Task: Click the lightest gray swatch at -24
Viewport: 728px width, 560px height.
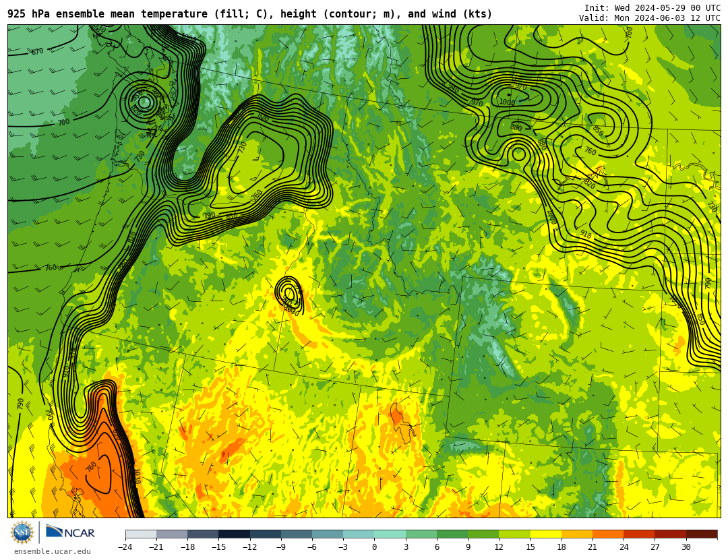Action: pos(141,534)
